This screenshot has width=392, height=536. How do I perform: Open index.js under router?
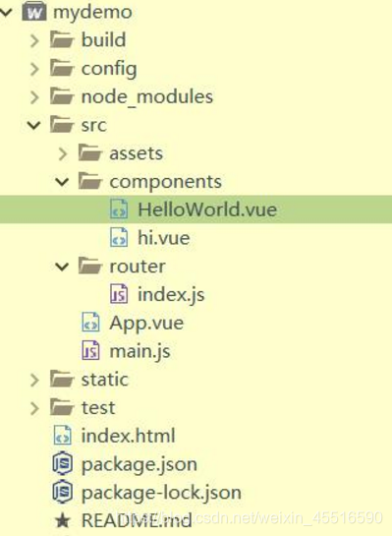pyautogui.click(x=171, y=295)
